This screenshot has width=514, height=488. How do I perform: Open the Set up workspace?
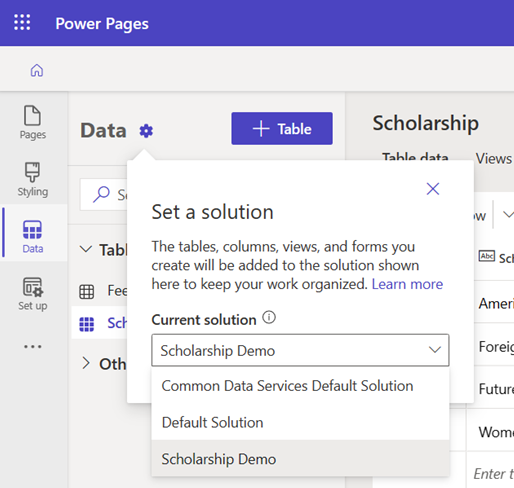tap(33, 294)
